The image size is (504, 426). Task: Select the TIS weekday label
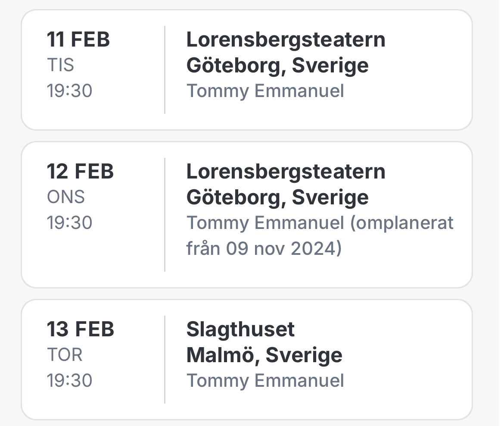60,65
